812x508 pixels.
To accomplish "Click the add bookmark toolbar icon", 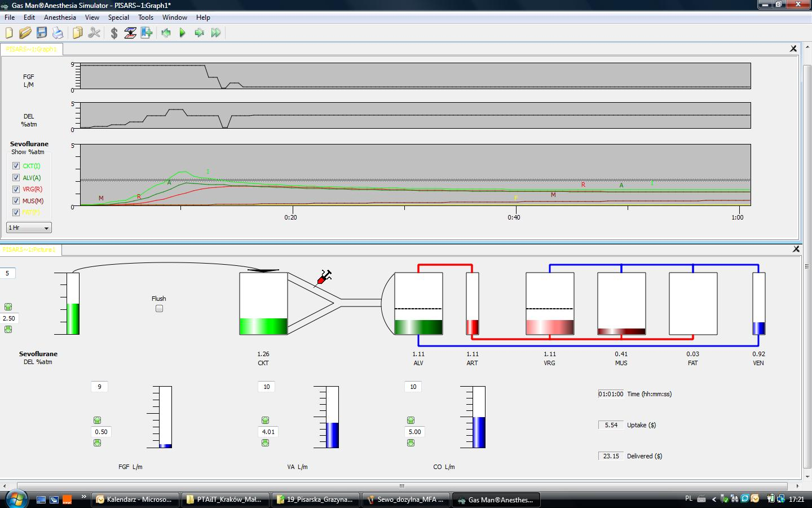I will click(147, 33).
